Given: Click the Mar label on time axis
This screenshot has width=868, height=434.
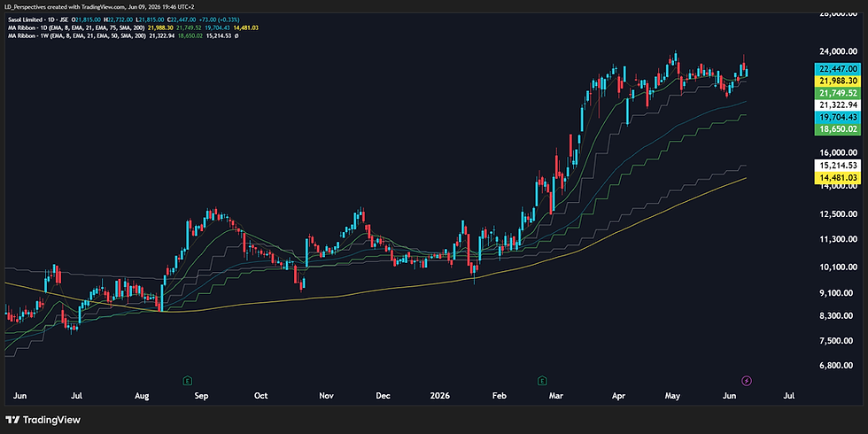Looking at the screenshot, I should [x=558, y=397].
